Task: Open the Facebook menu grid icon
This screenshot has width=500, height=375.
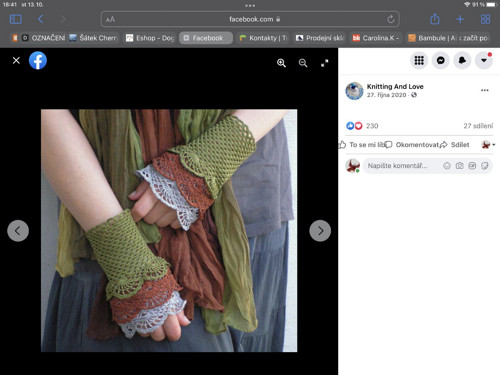Action: (x=419, y=60)
